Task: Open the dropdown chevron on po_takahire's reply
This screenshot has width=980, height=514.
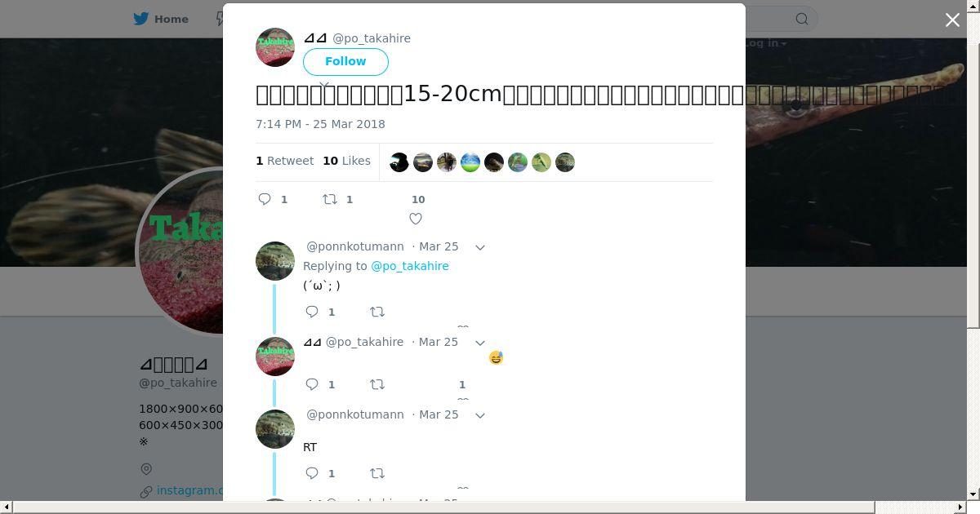Action: [480, 343]
